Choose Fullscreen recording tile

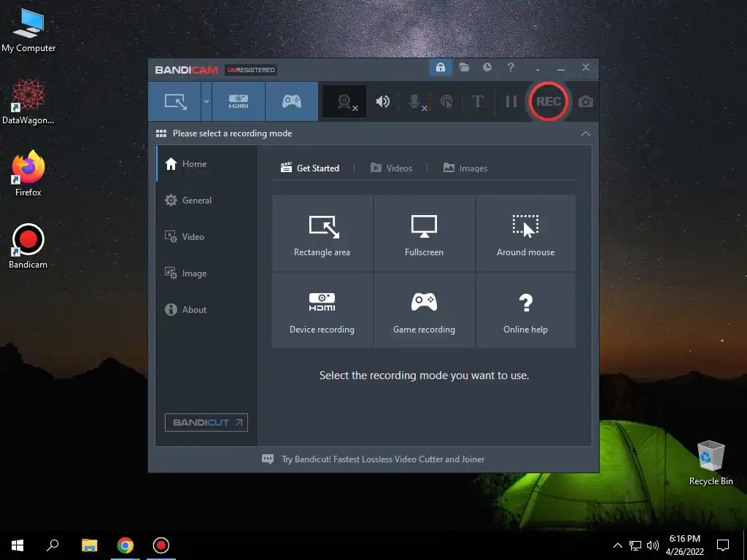(x=424, y=233)
